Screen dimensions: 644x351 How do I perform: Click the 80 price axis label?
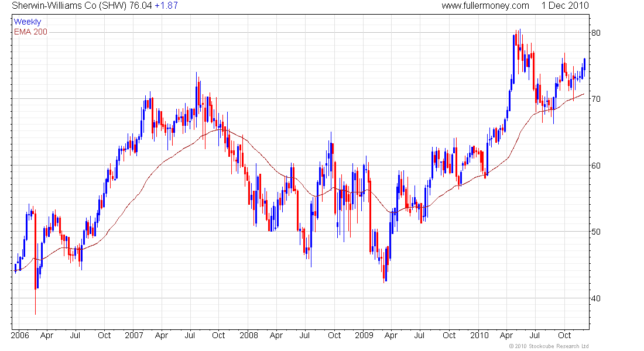597,33
